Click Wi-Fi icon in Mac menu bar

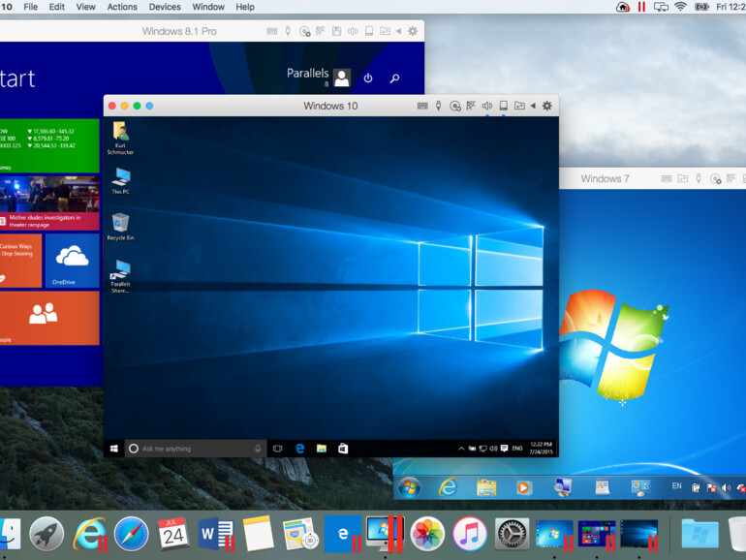point(681,7)
